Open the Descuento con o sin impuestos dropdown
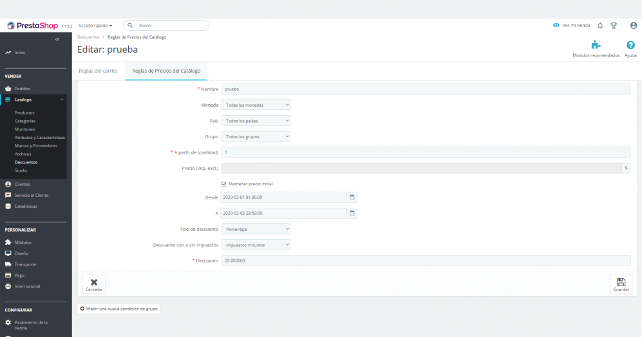 click(x=256, y=245)
